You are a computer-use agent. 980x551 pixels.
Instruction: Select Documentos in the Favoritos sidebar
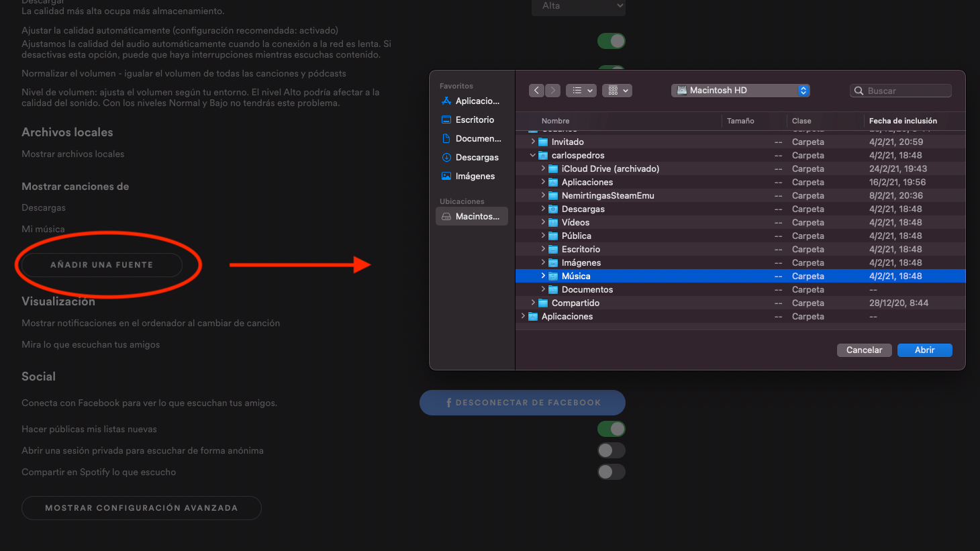pos(472,138)
